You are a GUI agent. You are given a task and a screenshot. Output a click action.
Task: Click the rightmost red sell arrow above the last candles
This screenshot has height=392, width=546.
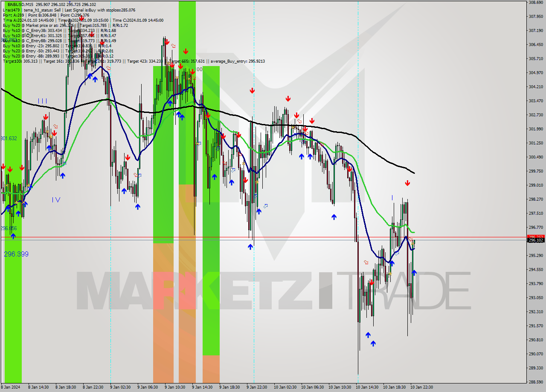point(407,183)
